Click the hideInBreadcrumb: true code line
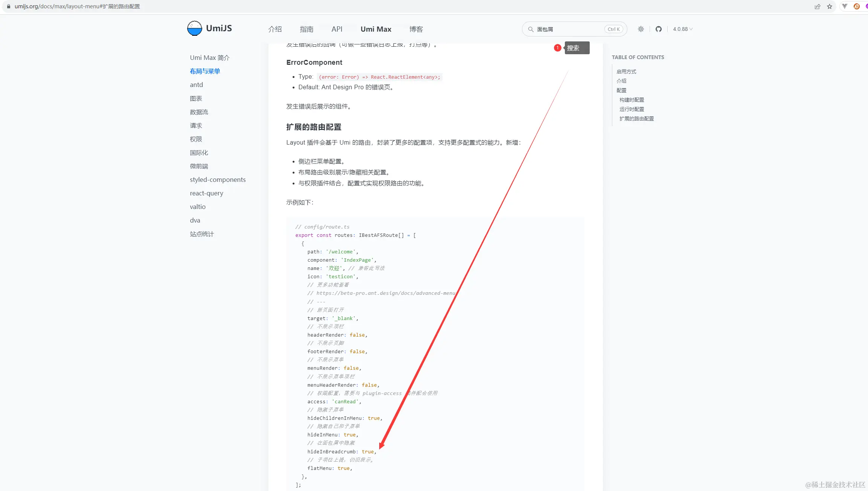 pyautogui.click(x=342, y=451)
